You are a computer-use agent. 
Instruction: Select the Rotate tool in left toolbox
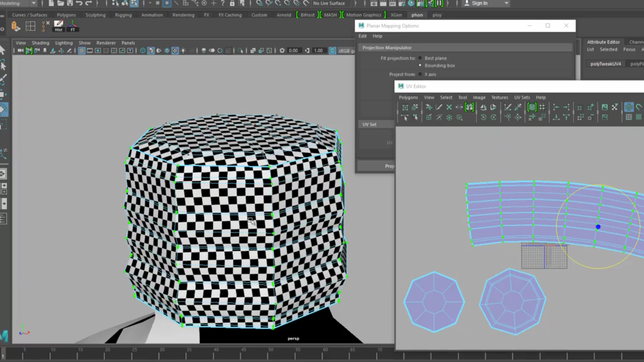click(x=3, y=109)
